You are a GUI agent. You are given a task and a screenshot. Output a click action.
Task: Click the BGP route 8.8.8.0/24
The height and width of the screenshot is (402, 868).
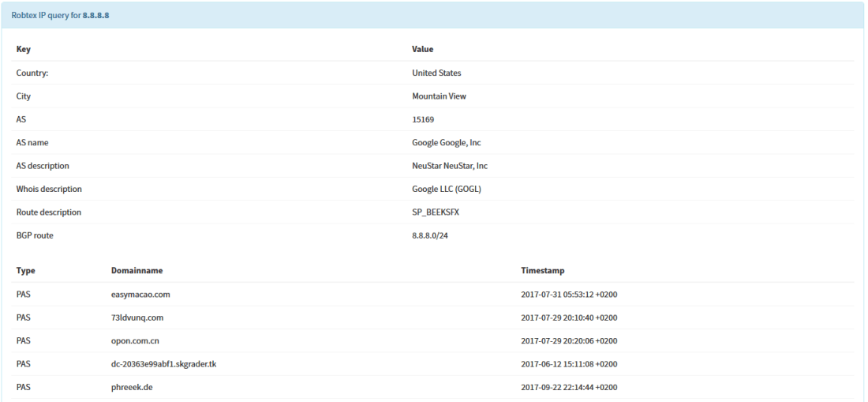click(430, 235)
